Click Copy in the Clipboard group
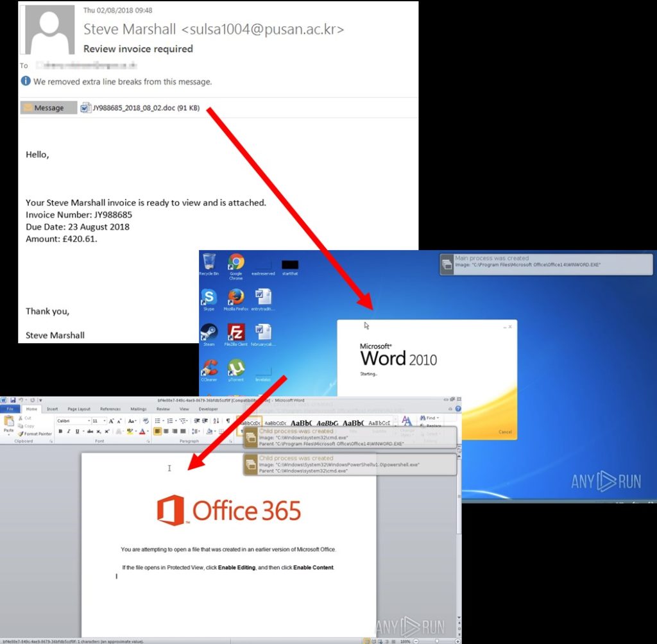The image size is (657, 644). pyautogui.click(x=26, y=426)
